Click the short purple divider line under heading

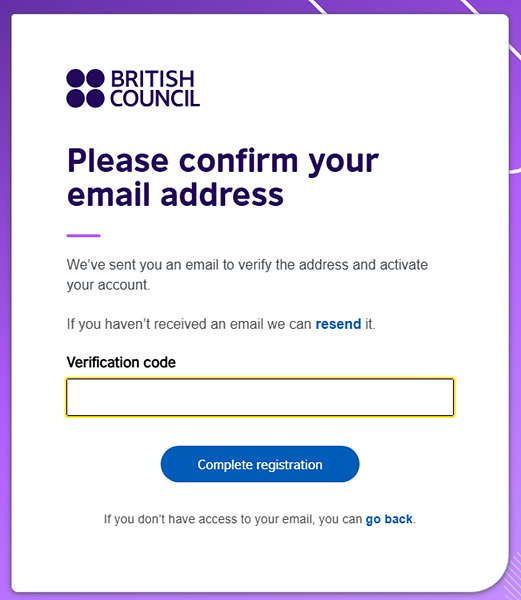pyautogui.click(x=83, y=236)
